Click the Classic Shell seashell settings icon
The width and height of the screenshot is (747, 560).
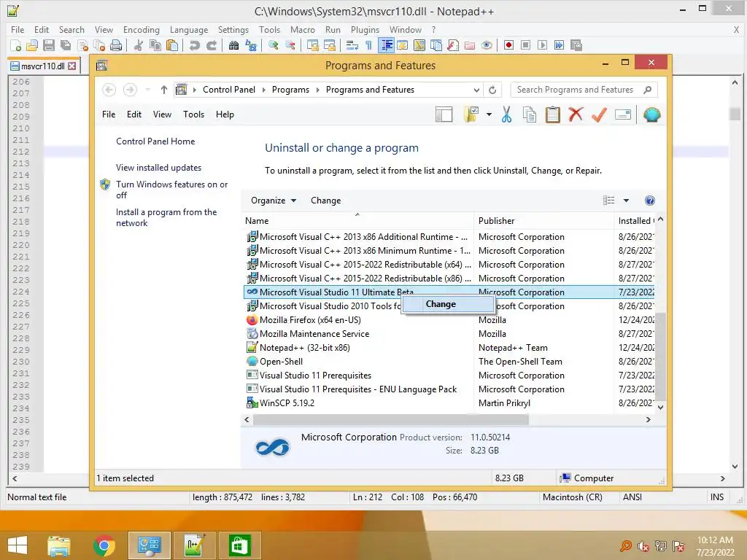651,114
